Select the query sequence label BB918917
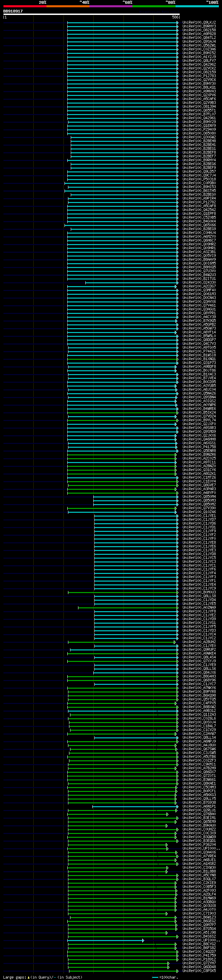This screenshot has height=980, width=222. [13, 11]
